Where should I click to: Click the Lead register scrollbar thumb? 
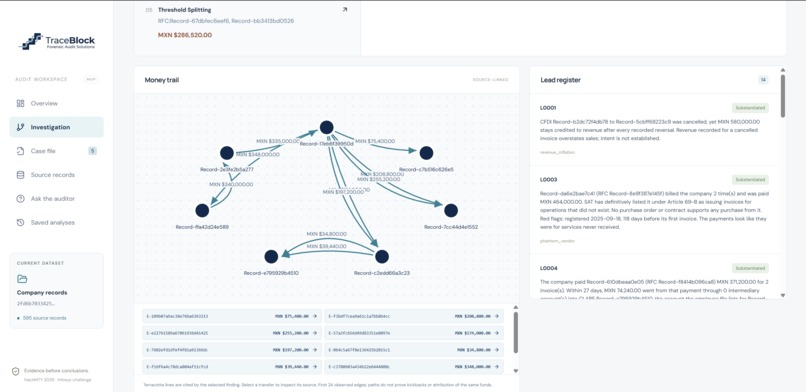point(783,96)
